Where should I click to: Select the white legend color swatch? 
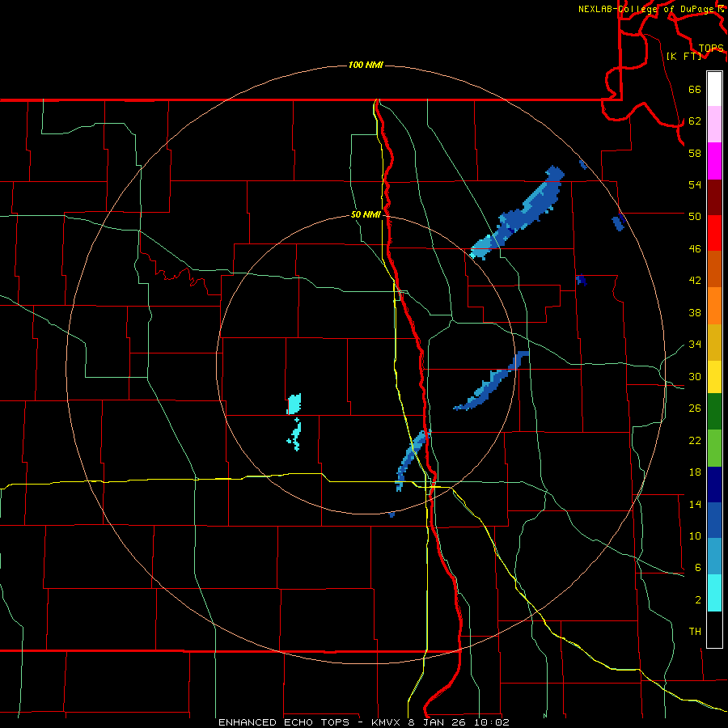point(714,89)
